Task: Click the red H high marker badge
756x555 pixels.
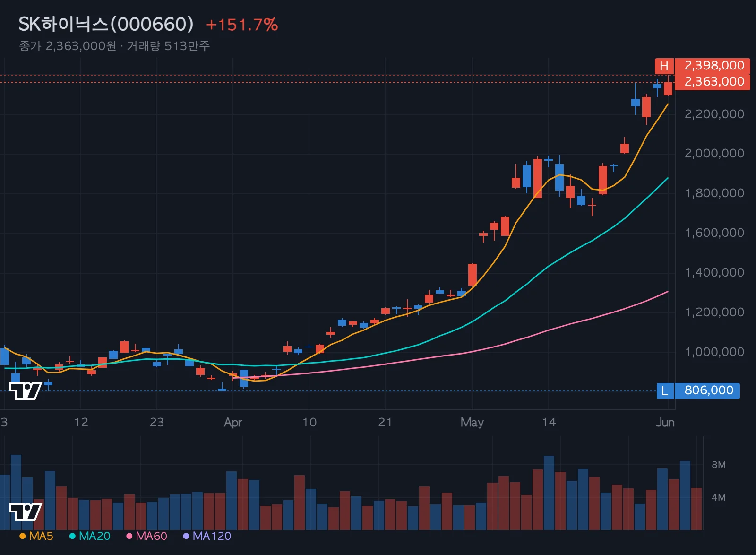Action: pos(664,66)
